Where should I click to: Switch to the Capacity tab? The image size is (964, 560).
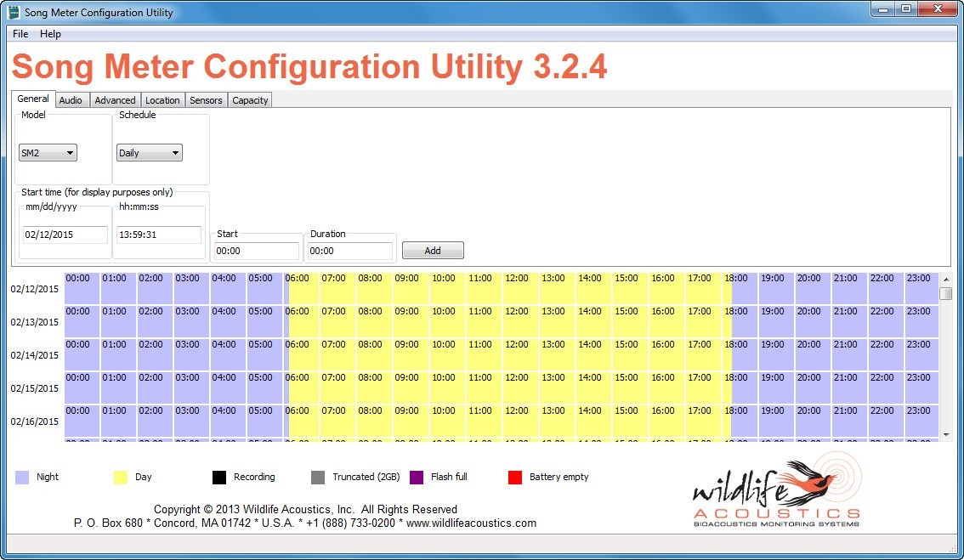(249, 99)
